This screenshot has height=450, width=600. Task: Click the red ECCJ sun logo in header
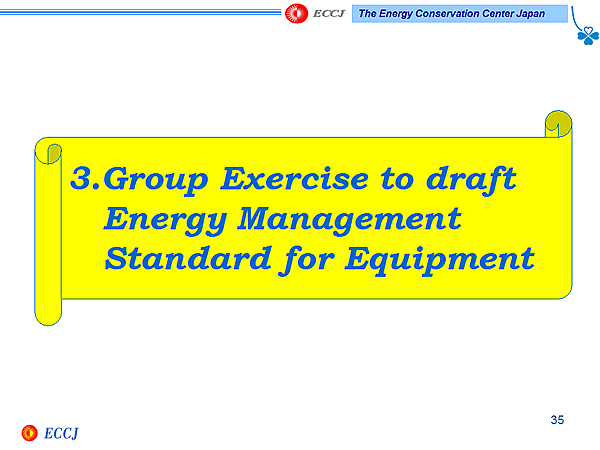click(x=296, y=13)
